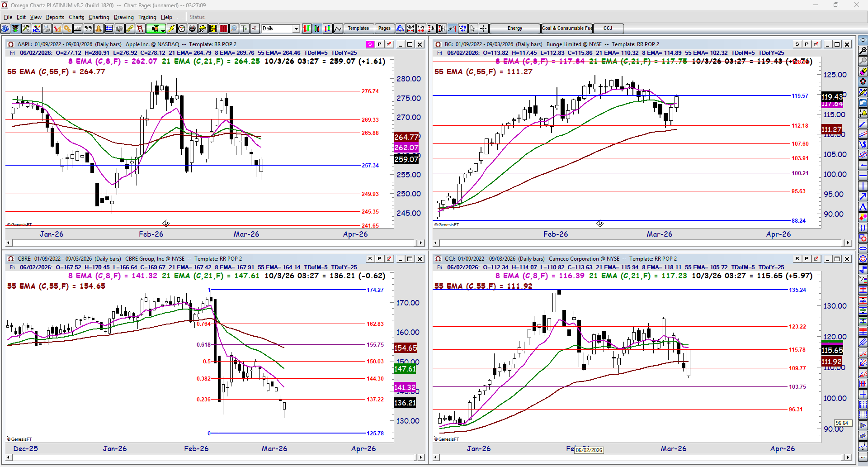Select the crosshair cursor tool
The image size is (868, 467).
(483, 29)
